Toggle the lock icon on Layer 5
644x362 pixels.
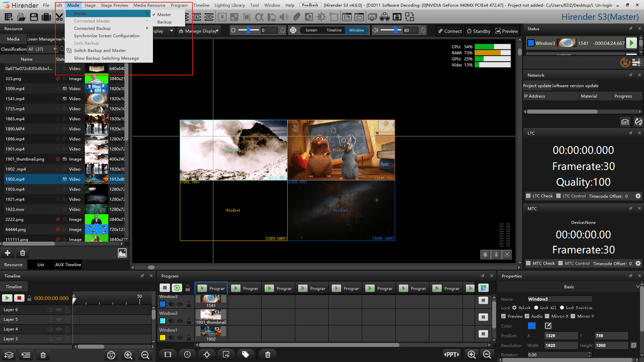click(x=67, y=320)
